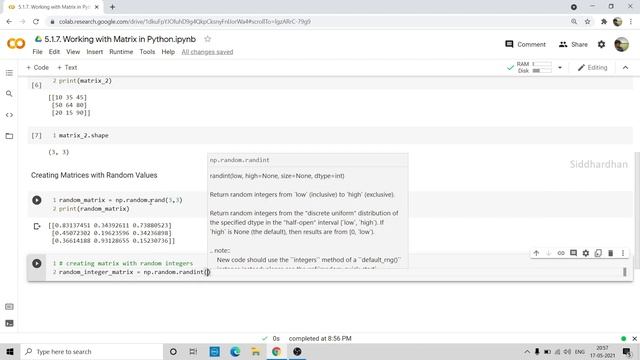640x360 pixels.
Task: Open the Windows notification center
Action: click(x=627, y=351)
